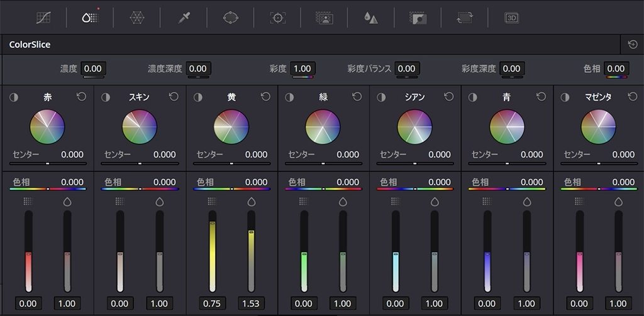Image resolution: width=644 pixels, height=316 pixels.
Task: Adjust the 黄 色相 slider
Action: coord(231,188)
